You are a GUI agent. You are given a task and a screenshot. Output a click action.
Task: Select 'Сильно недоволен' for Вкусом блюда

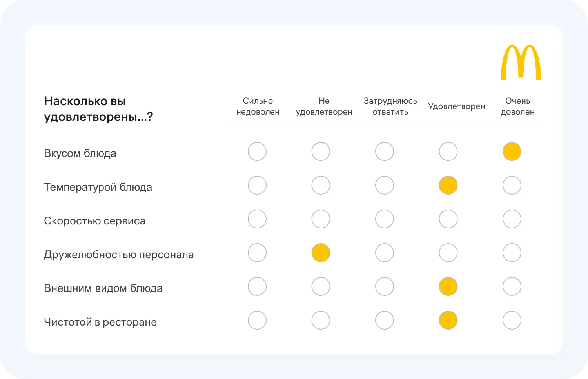257,151
